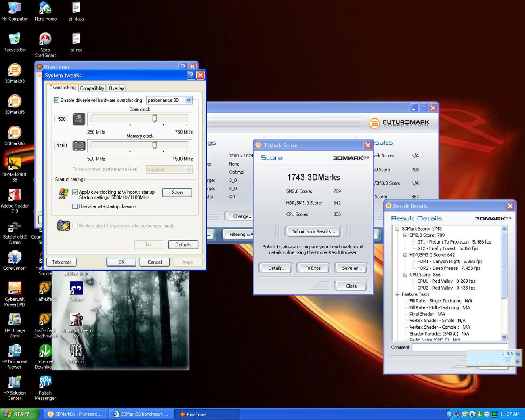The height and width of the screenshot is (420, 525).
Task: Click the Save as... button in the 3DMark Score window
Action: coord(352,268)
